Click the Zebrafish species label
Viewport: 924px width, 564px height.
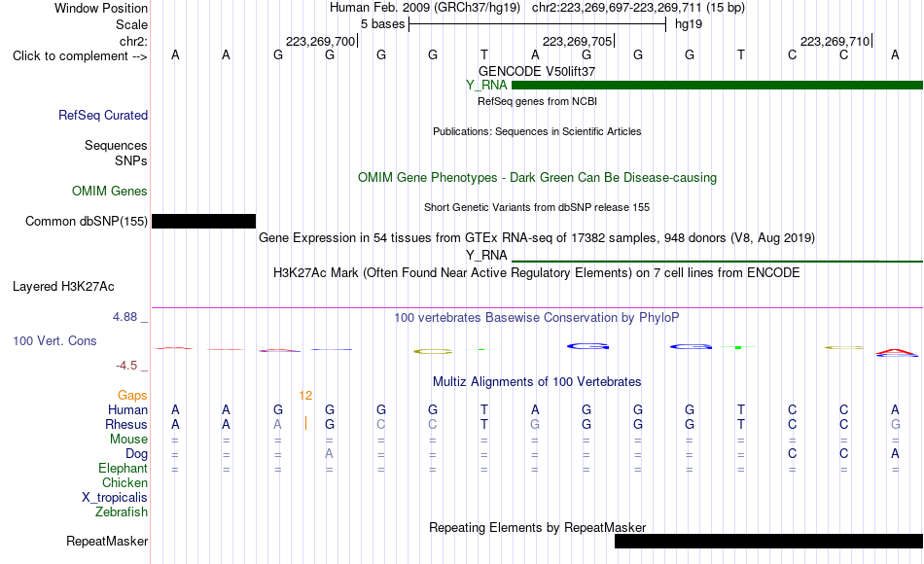[x=122, y=512]
